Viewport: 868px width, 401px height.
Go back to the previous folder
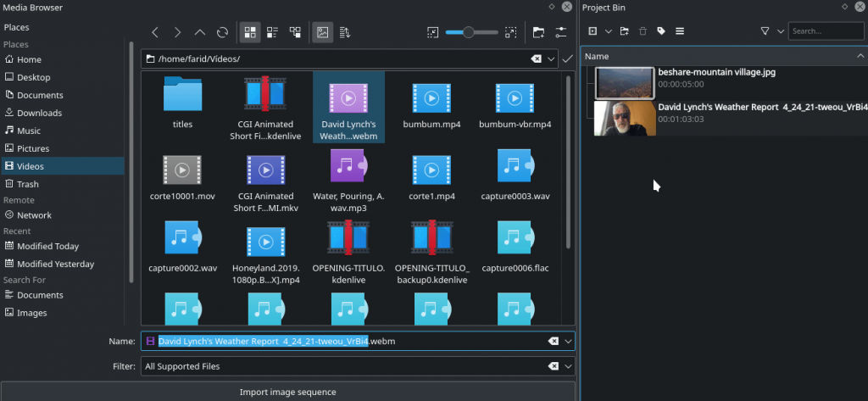[155, 32]
